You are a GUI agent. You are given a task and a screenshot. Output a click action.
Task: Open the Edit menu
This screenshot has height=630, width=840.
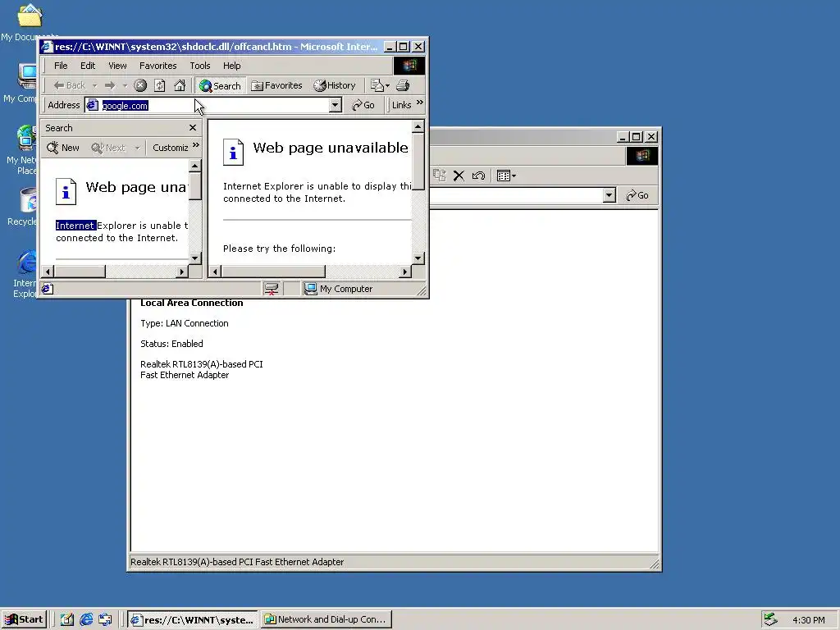click(x=88, y=66)
